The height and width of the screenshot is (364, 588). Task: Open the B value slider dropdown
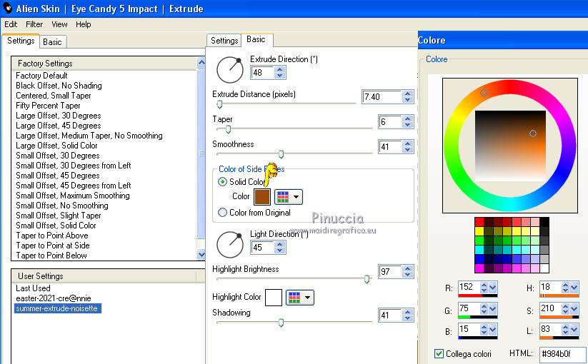(x=493, y=330)
